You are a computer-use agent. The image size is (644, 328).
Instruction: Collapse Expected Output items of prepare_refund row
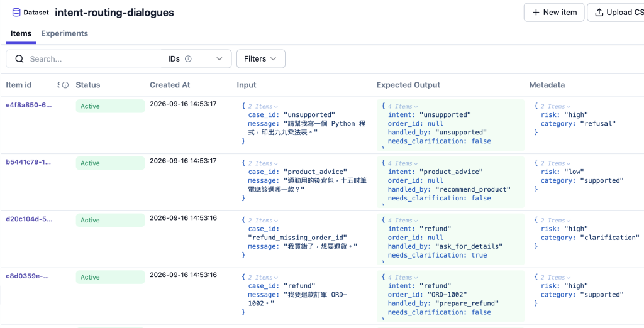pos(403,278)
